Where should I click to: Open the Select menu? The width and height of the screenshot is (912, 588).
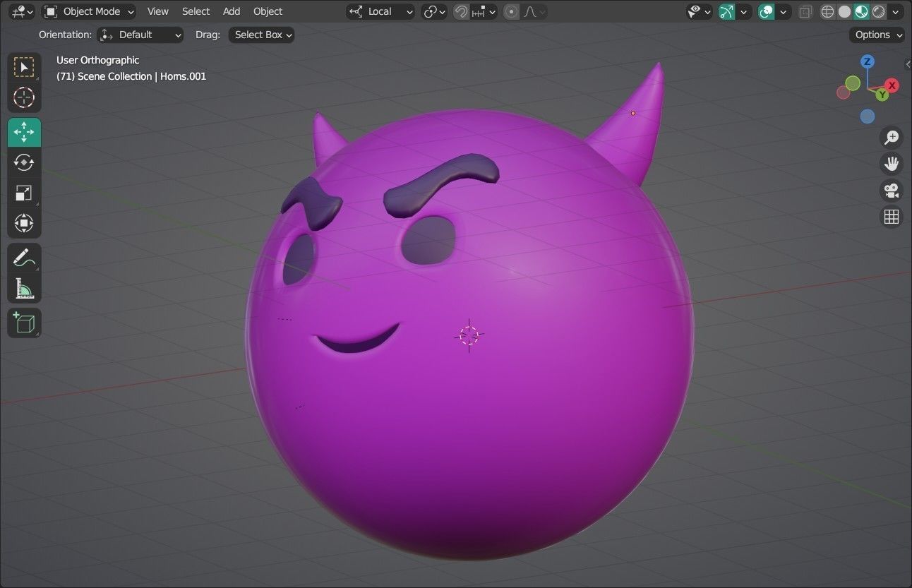tap(196, 11)
